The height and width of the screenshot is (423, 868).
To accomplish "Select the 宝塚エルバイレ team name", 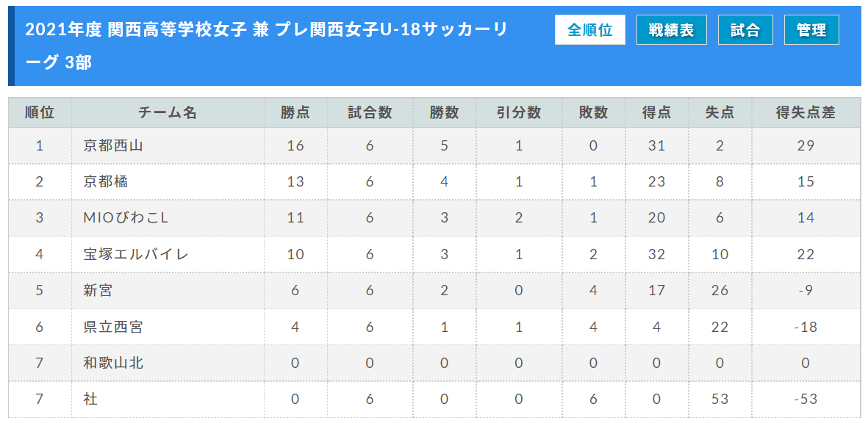I will click(136, 254).
